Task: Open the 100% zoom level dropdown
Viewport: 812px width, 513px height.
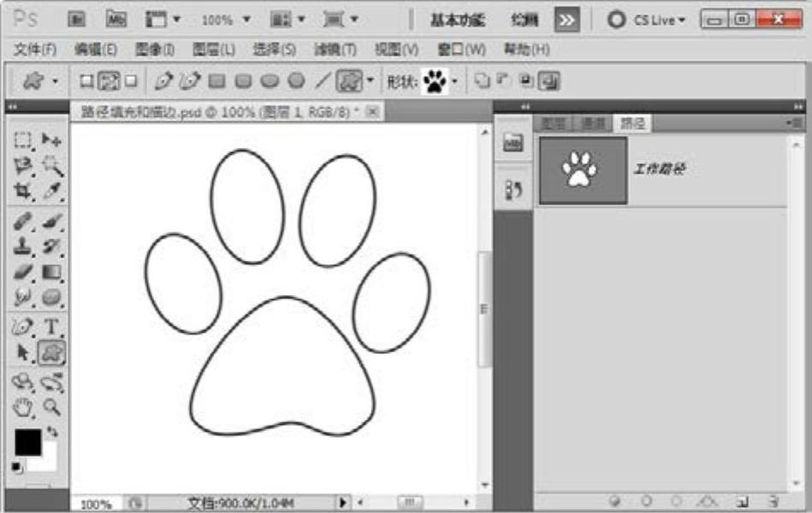Action: click(x=227, y=19)
